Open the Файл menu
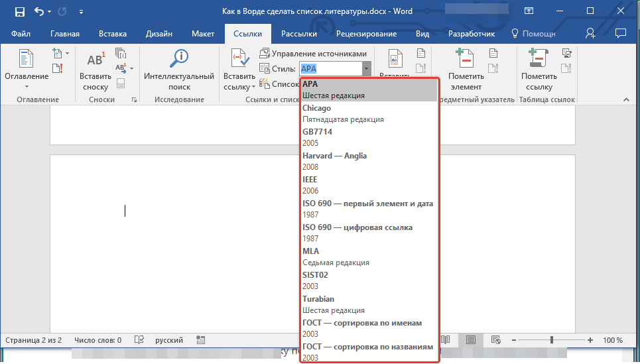640x364 pixels. point(21,34)
